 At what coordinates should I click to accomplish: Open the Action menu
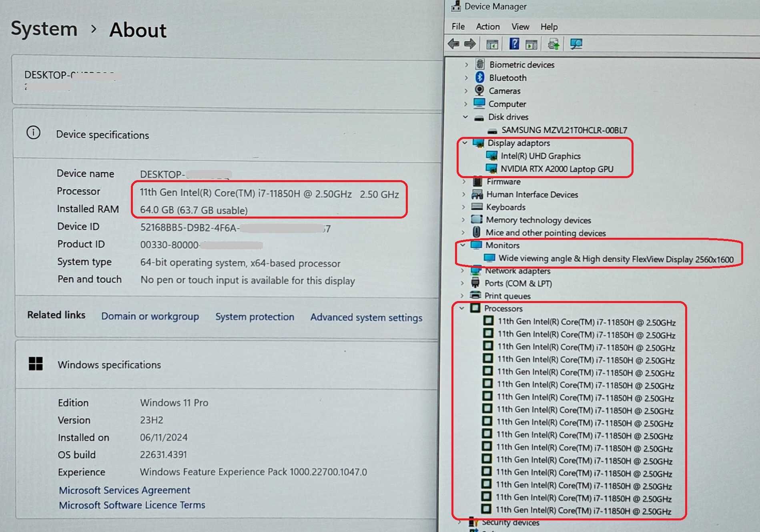pos(488,26)
